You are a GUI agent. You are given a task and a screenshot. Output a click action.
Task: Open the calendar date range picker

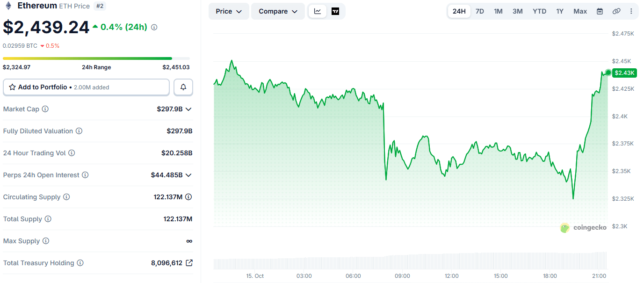(600, 11)
